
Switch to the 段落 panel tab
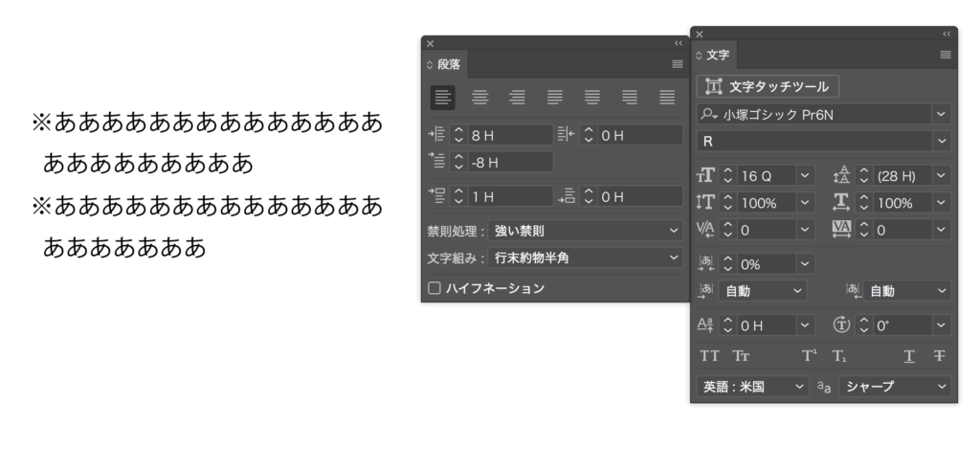click(448, 64)
